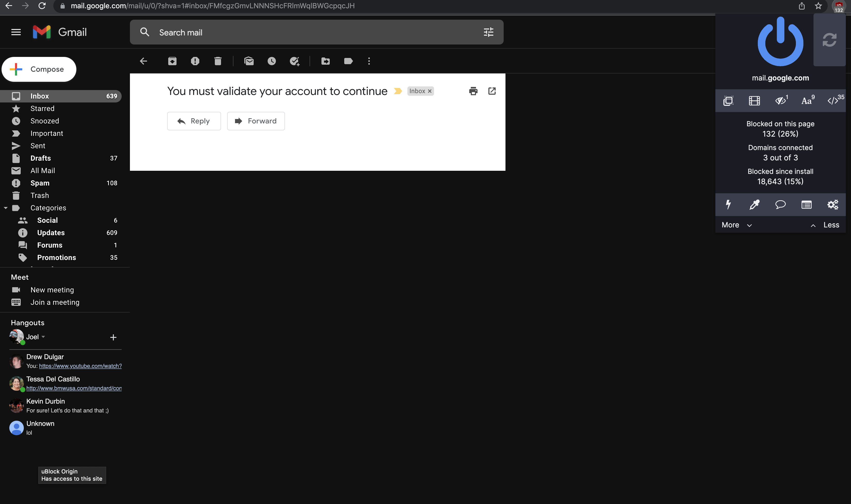
Task: Disable cosmetic filtering with the eye icon
Action: pos(780,100)
